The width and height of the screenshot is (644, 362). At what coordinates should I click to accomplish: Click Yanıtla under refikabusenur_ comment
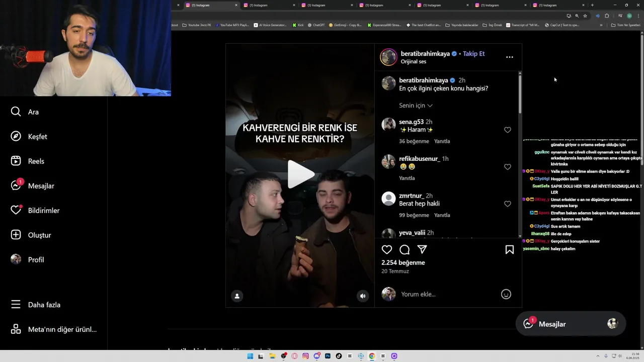click(407, 178)
